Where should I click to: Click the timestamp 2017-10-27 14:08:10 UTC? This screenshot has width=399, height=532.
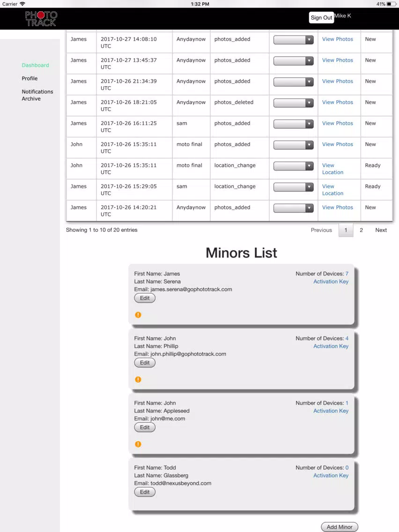pos(129,43)
